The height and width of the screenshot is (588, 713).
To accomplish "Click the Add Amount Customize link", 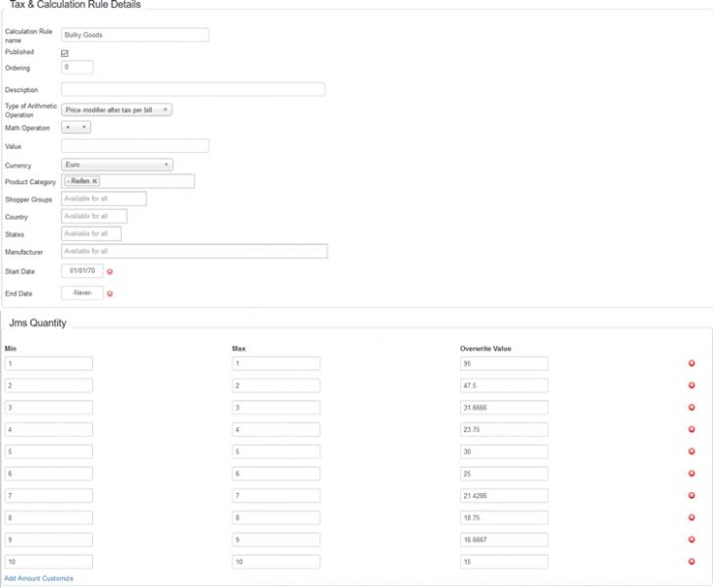I will pos(39,579).
